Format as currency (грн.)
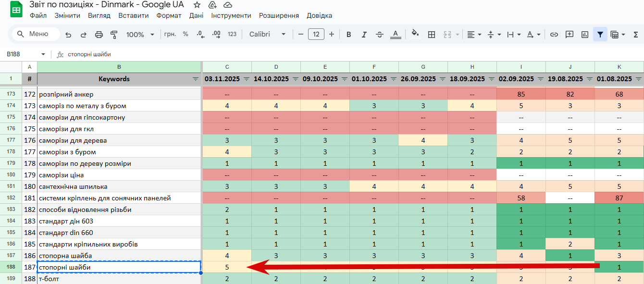The height and width of the screenshot is (284, 644). point(170,35)
